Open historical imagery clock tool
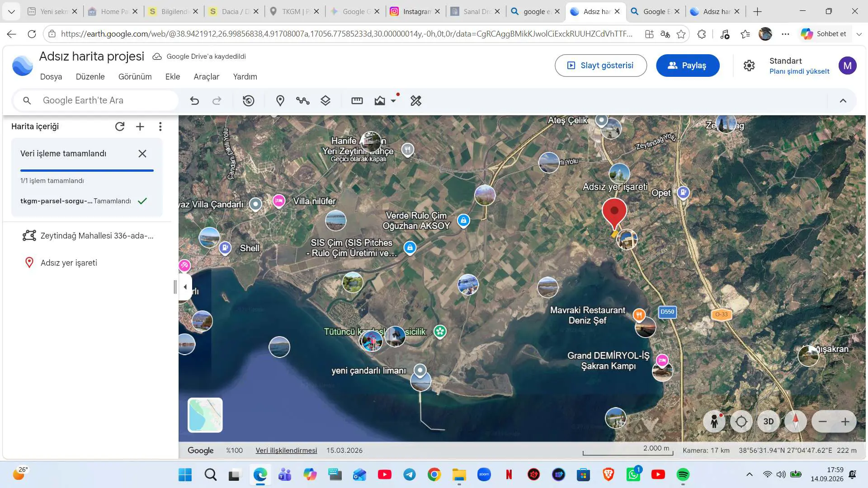Viewport: 868px width, 488px height. [249, 101]
